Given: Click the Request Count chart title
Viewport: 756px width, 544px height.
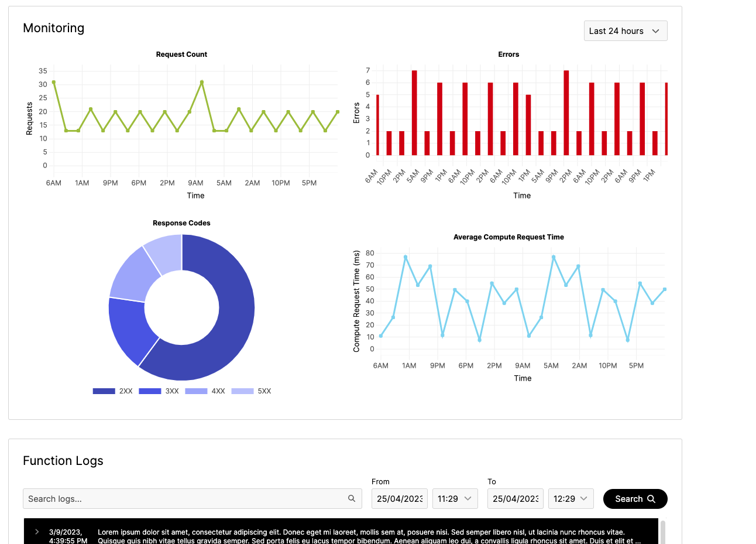Looking at the screenshot, I should click(181, 54).
